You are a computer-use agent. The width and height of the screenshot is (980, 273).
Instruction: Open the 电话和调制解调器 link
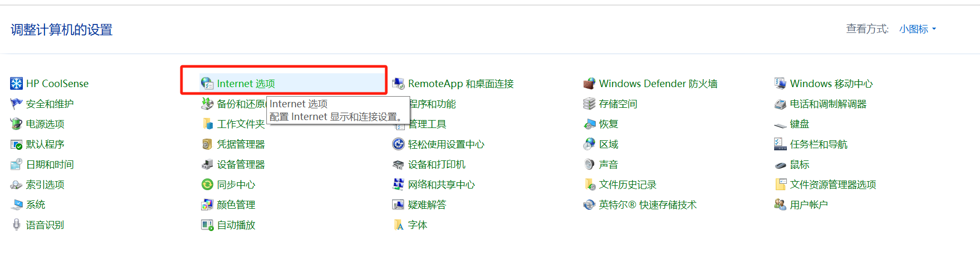[828, 104]
